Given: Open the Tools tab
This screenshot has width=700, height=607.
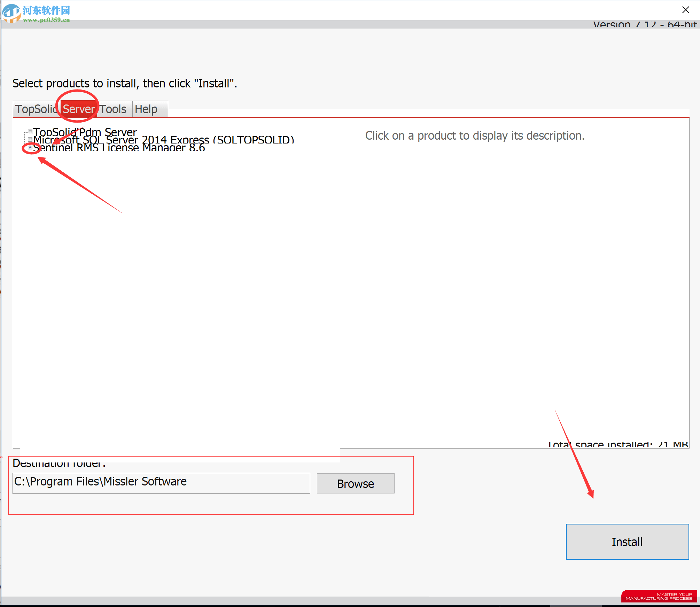Looking at the screenshot, I should (114, 109).
